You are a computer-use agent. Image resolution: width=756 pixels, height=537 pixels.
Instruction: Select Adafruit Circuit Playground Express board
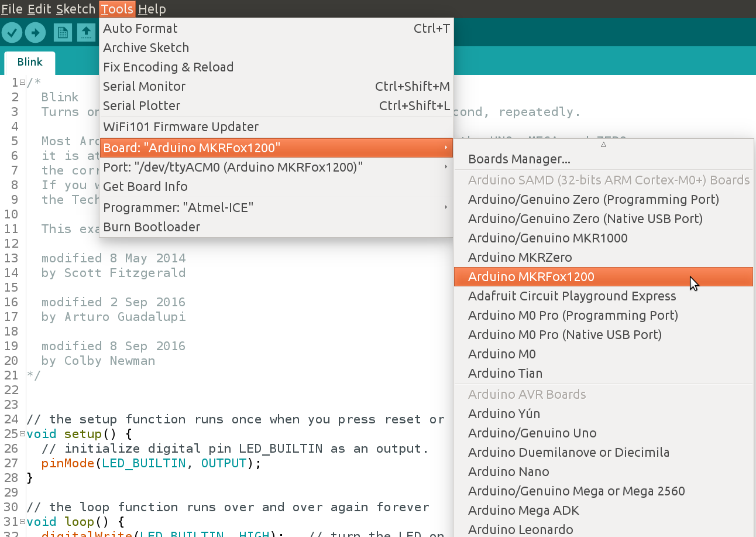click(x=603, y=296)
